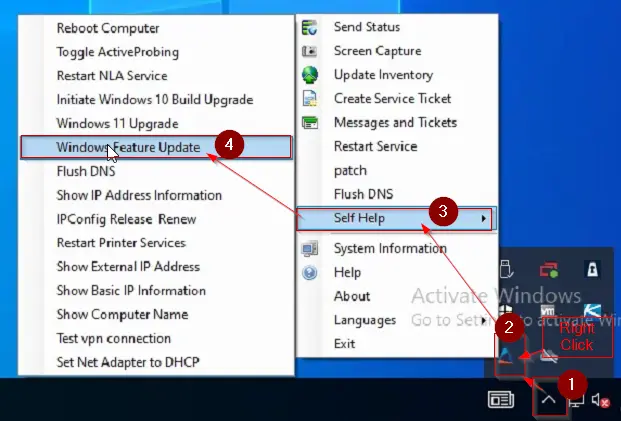Expand the Languages submenu
This screenshot has height=421, width=621.
coord(396,320)
